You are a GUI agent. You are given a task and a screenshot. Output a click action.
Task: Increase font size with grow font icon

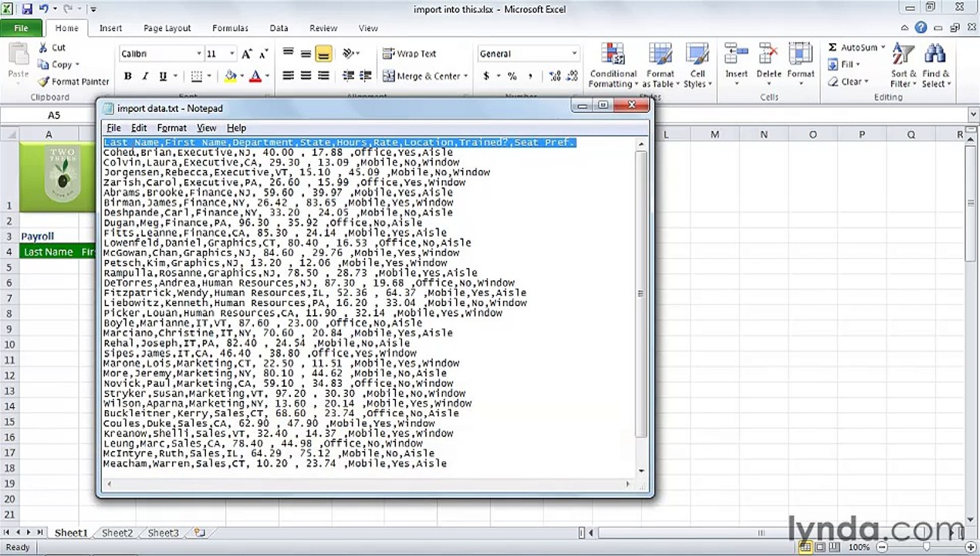tap(247, 54)
